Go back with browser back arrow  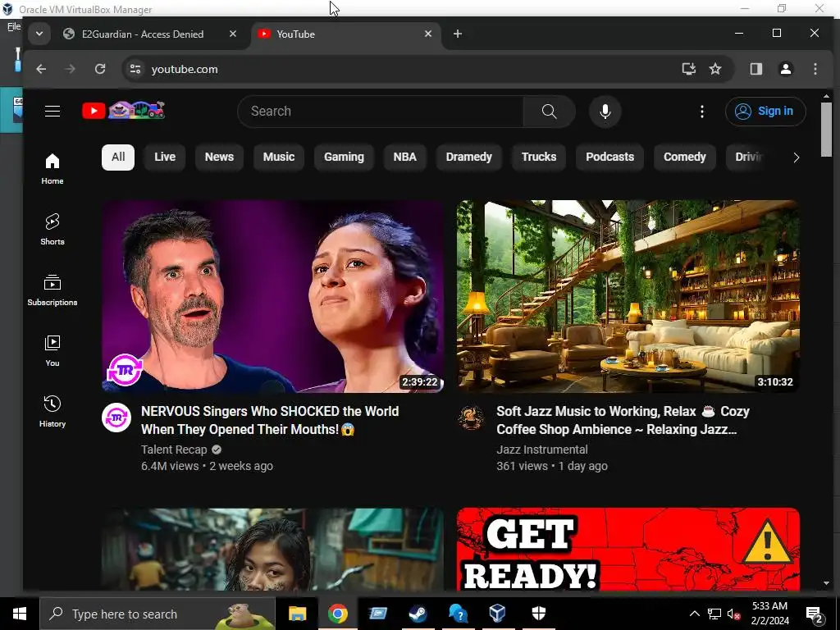click(41, 69)
